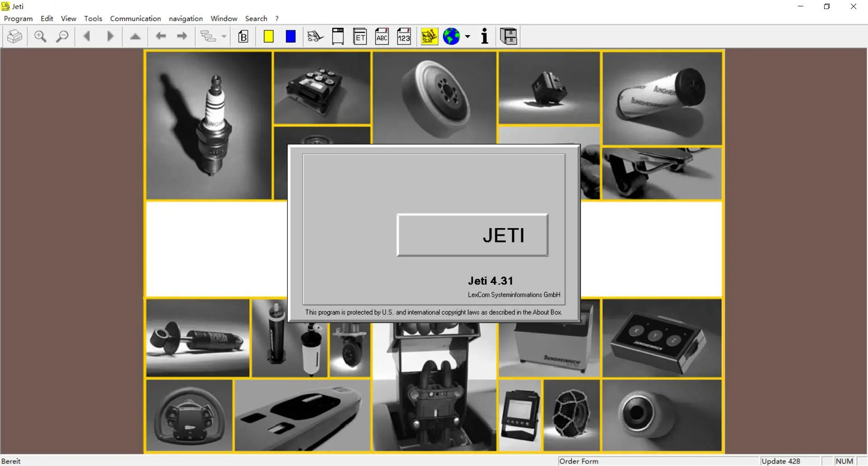The image size is (868, 466).
Task: Open the Search menu
Action: (256, 19)
